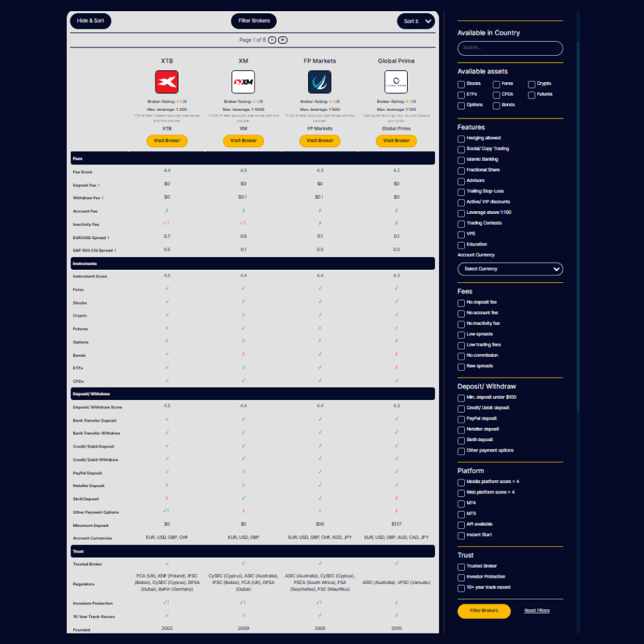Check No inactivity fee filter

pyautogui.click(x=461, y=325)
